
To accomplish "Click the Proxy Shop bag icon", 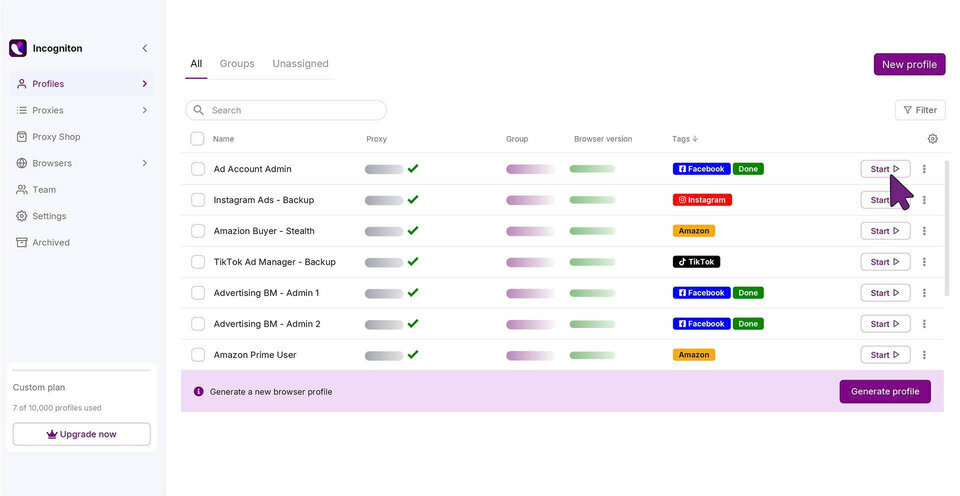I will (x=21, y=137).
